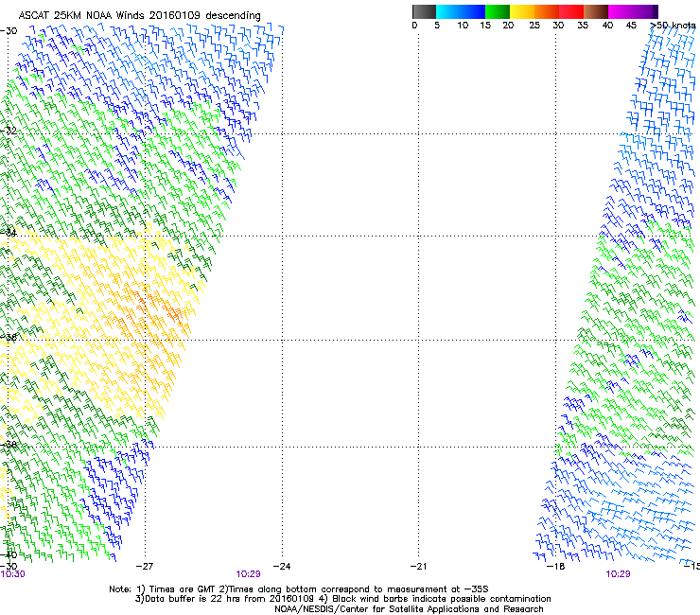The width and height of the screenshot is (700, 615).
Task: Click the brown 35–40 knots legend segment
Action: click(x=596, y=11)
